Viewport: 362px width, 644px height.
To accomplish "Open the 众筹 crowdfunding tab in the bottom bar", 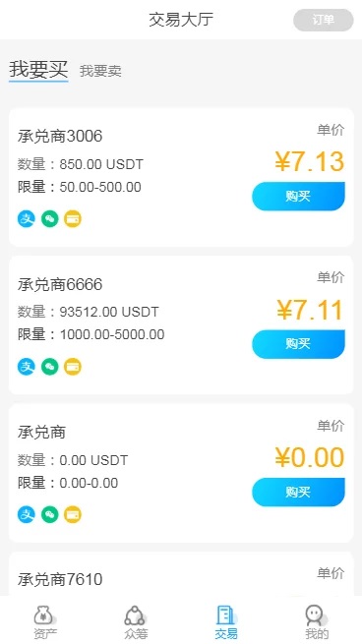I will click(136, 622).
